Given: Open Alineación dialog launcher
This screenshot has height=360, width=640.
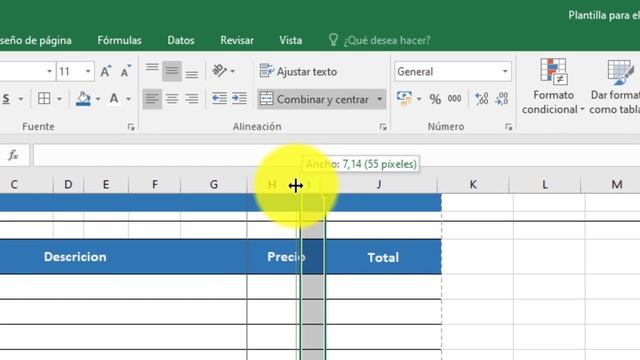Looking at the screenshot, I should click(x=383, y=127).
